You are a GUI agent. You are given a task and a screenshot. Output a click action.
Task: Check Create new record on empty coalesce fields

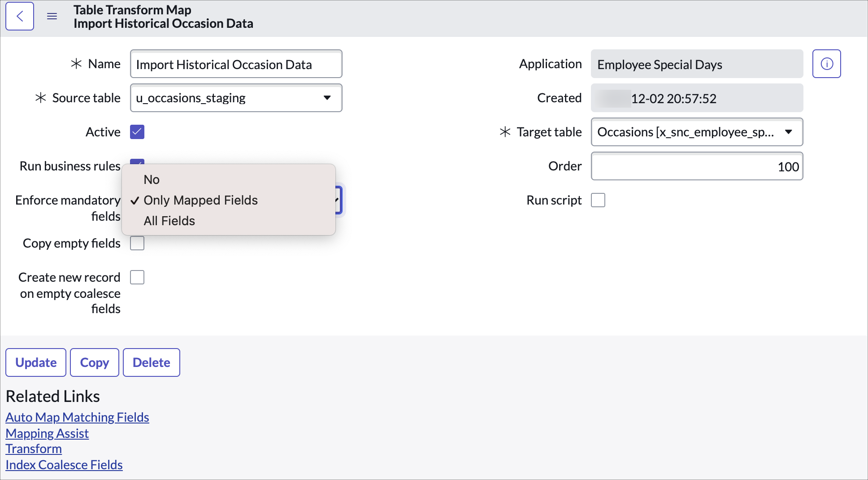click(137, 277)
